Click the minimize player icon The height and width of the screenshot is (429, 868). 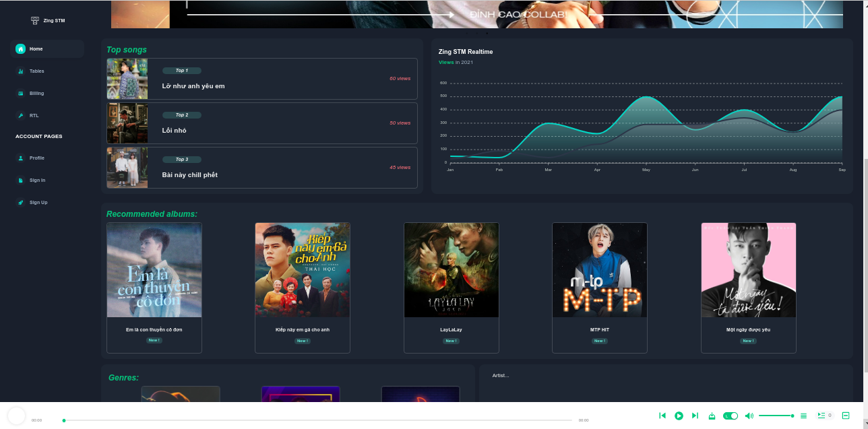(847, 416)
